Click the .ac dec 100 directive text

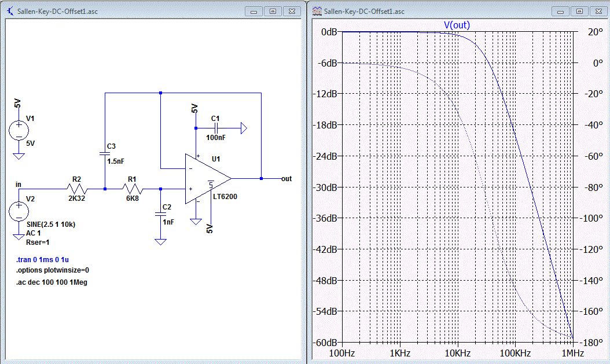[52, 282]
